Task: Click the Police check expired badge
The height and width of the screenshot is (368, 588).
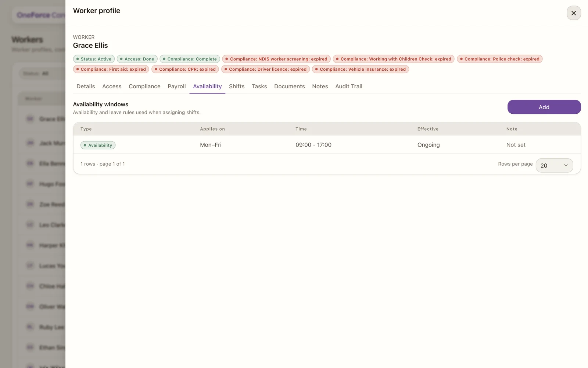Action: click(499, 59)
